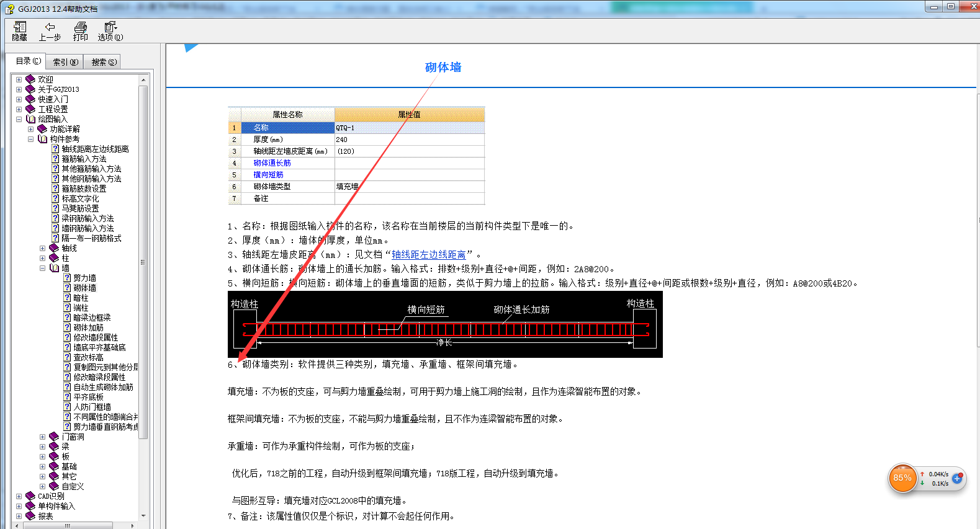Screen dimensions: 980x529
Task: Expand the CAD识别 tree node
Action: tap(19, 496)
